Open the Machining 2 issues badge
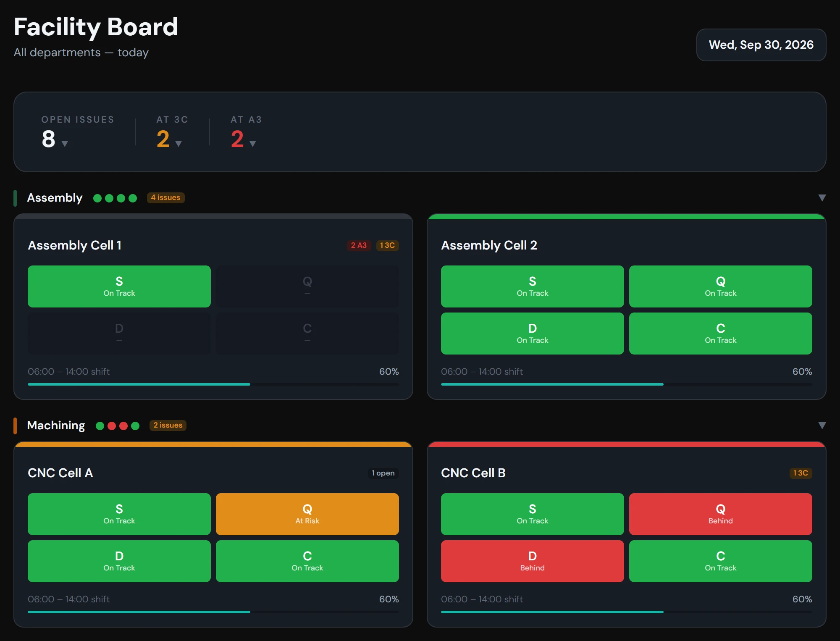This screenshot has height=641, width=840. coord(168,425)
